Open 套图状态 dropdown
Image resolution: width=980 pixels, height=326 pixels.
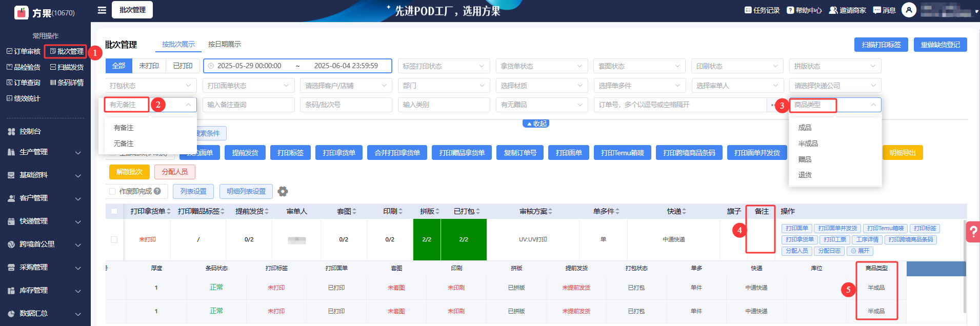click(x=639, y=66)
